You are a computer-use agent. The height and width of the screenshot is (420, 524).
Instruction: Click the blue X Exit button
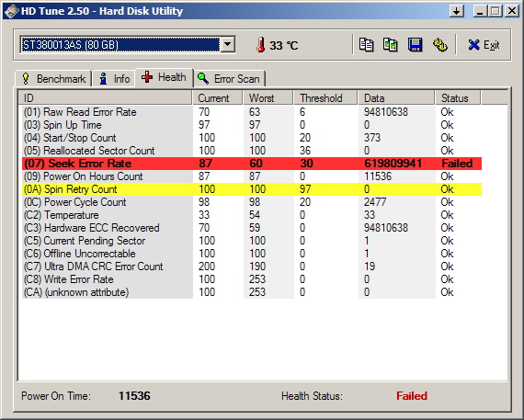pyautogui.click(x=484, y=45)
